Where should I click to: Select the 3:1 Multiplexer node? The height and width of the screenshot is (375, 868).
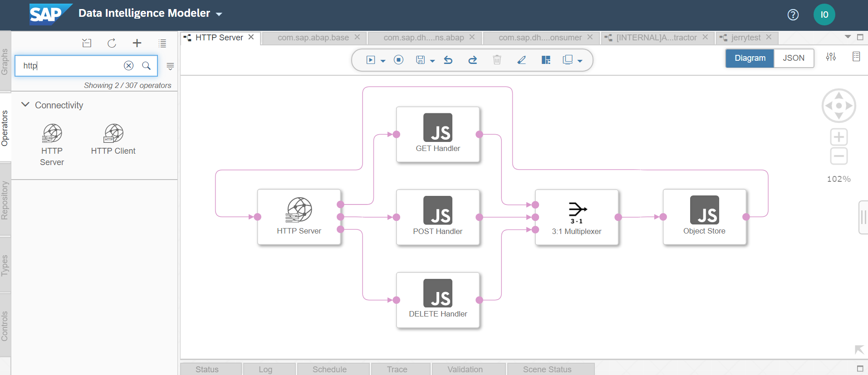click(x=577, y=217)
